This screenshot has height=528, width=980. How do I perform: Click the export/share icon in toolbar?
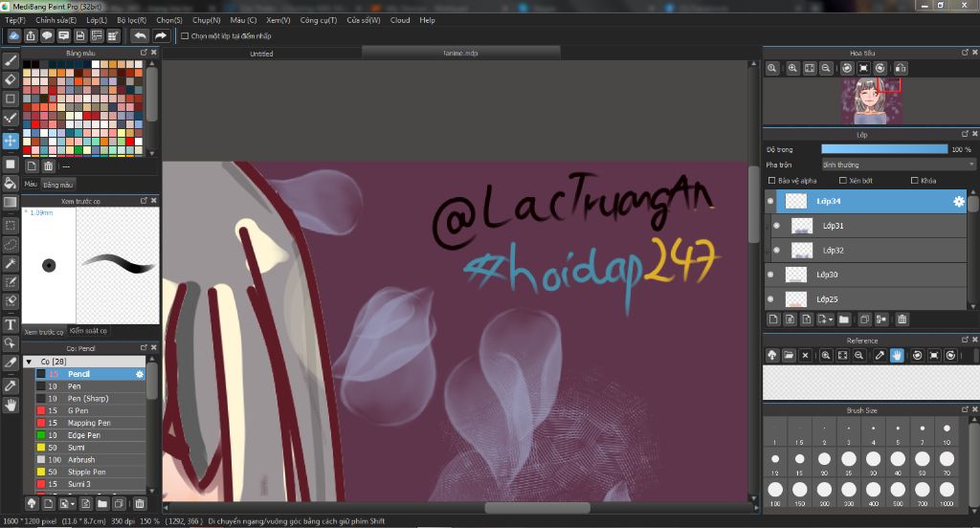pos(31,35)
